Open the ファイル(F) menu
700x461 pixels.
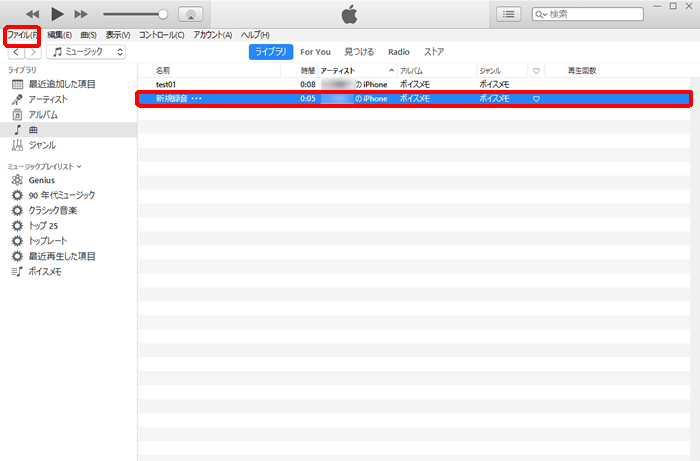(x=22, y=35)
